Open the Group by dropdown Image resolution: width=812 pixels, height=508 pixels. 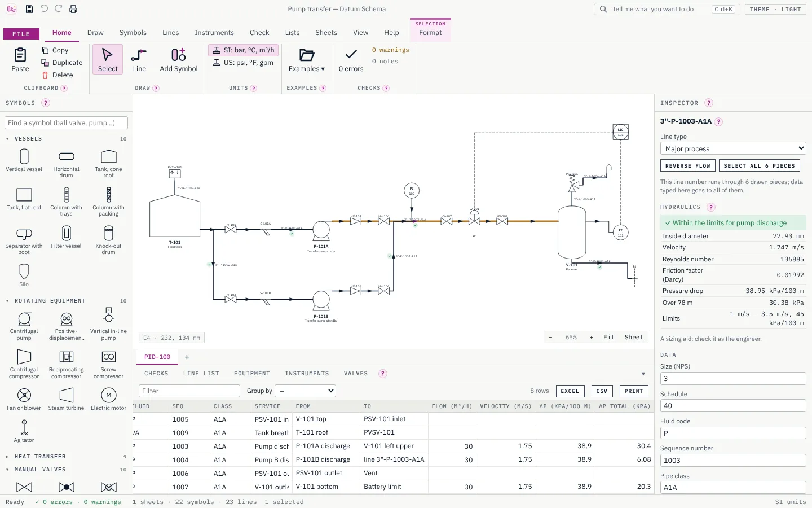[x=306, y=391]
